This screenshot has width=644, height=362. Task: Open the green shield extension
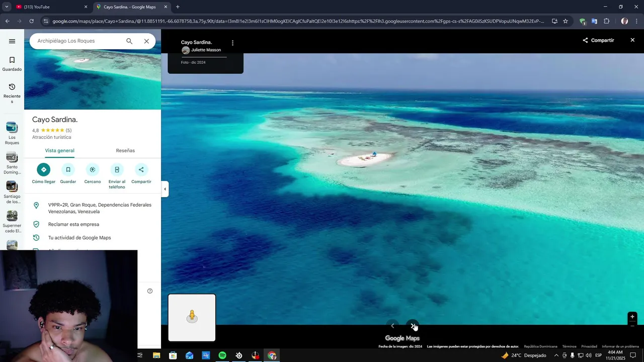583,21
